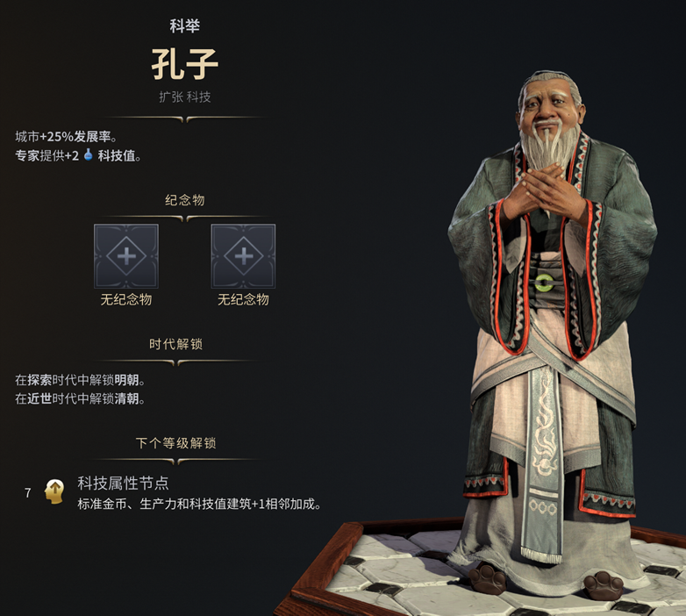Open the right empty memento slot
Viewport: 686px width, 616px height.
pos(243,256)
